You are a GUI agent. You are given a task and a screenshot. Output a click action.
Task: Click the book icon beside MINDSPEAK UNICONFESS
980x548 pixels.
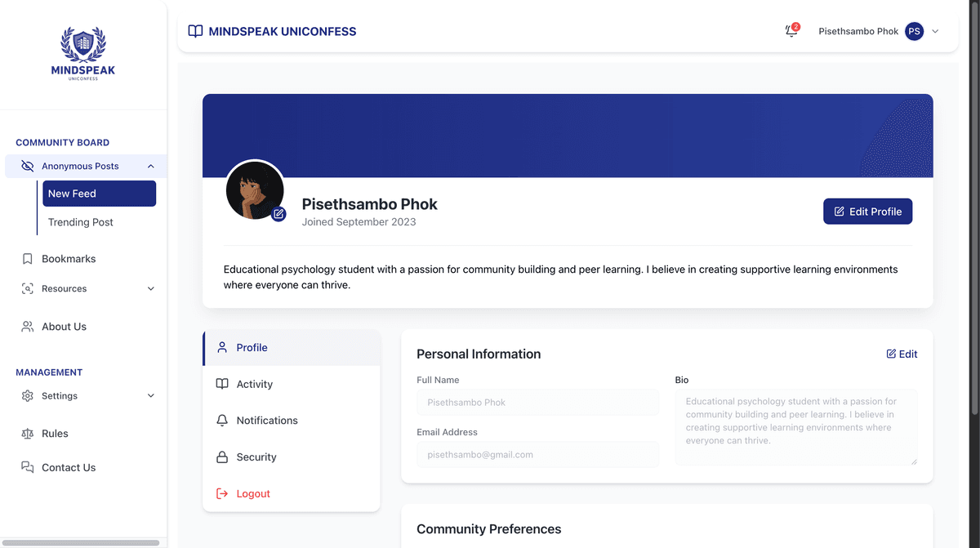coord(195,31)
